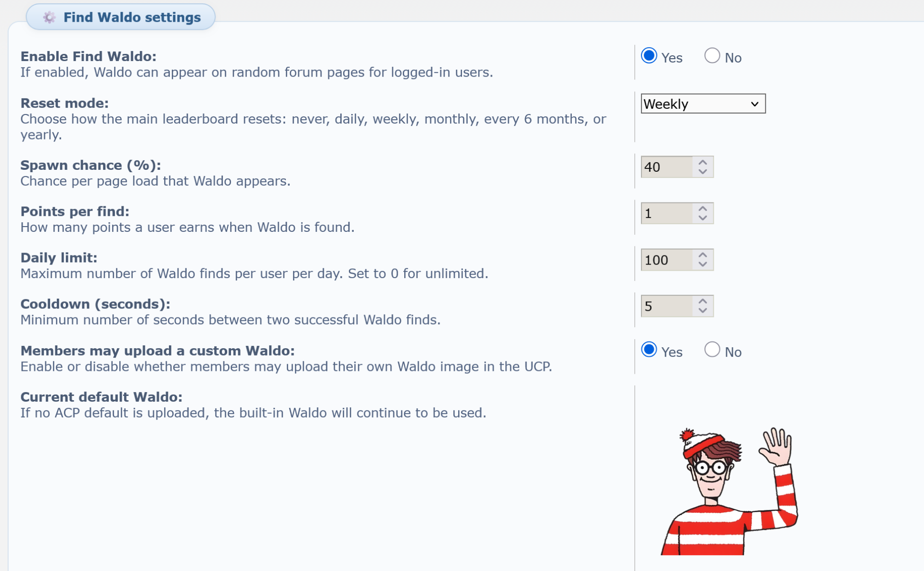Raise Daily limit using up arrow
The height and width of the screenshot is (571, 924).
click(703, 255)
